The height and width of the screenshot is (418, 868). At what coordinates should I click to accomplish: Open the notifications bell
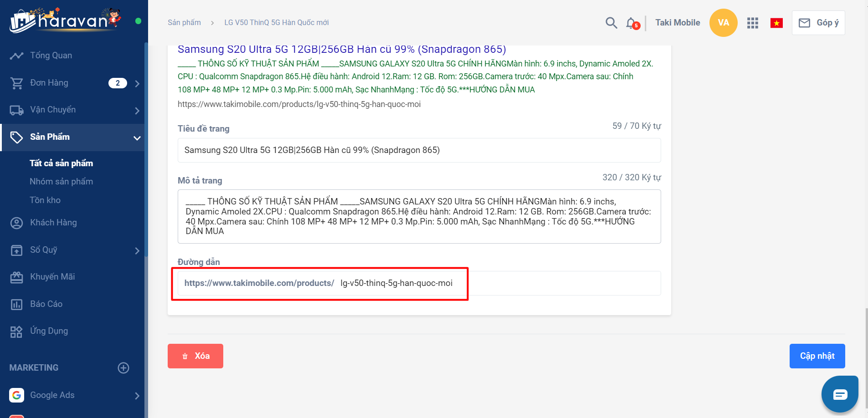click(631, 23)
